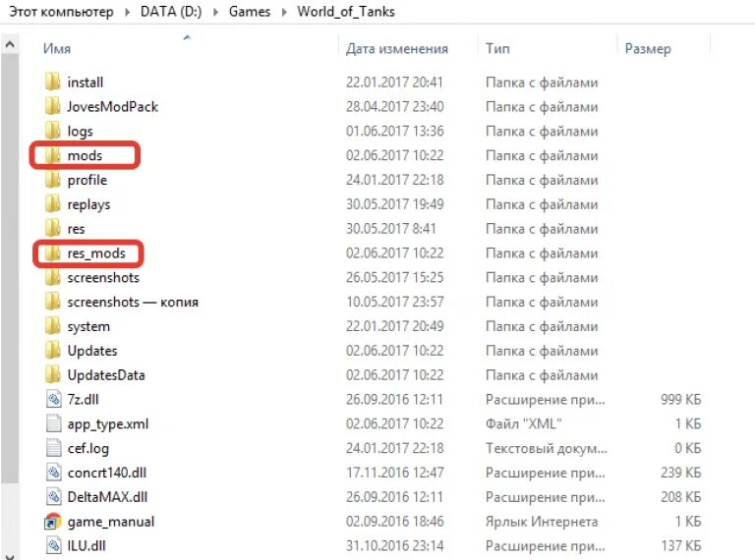Click type Текстовый докум...
The height and width of the screenshot is (560, 755).
coord(546,448)
